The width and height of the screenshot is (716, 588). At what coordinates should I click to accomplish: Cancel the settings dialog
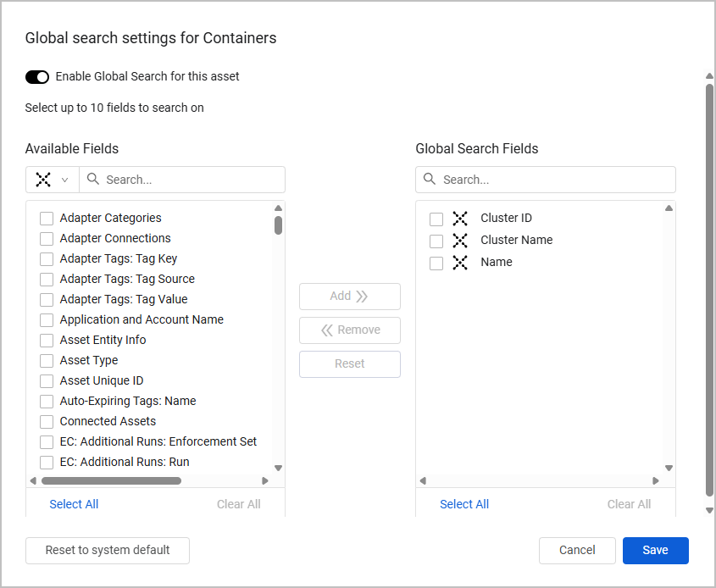(x=577, y=550)
